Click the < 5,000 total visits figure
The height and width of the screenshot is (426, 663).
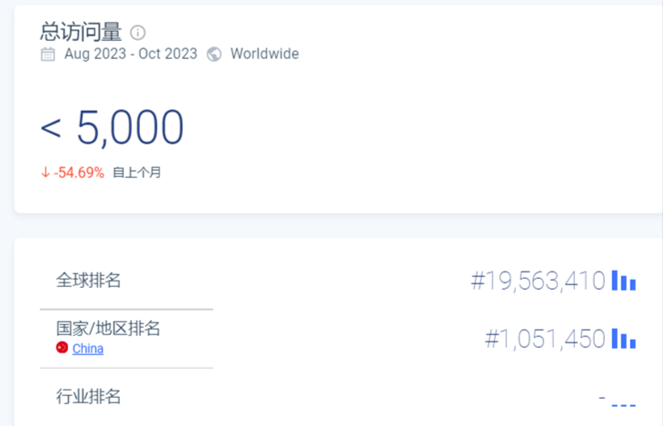pos(112,128)
